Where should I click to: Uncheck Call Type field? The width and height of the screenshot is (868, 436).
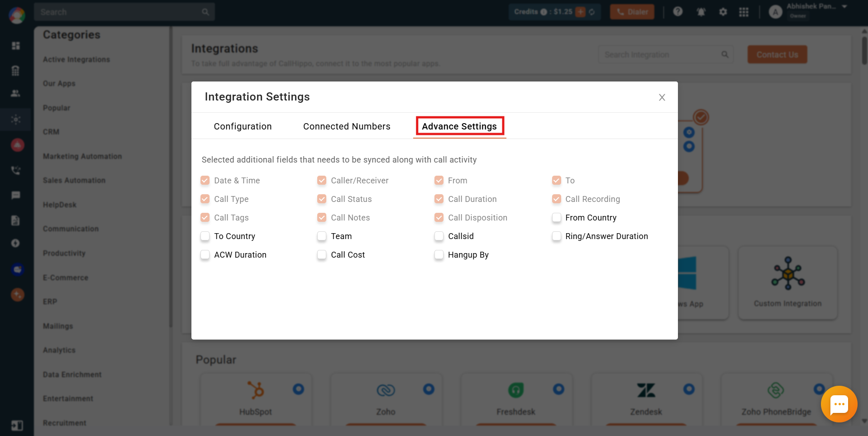(x=205, y=199)
